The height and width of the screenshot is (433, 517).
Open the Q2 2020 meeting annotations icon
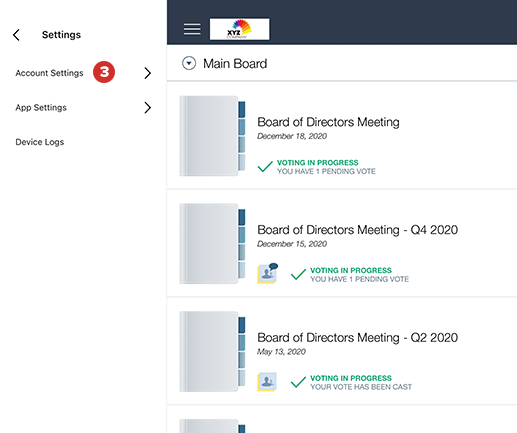pos(267,382)
